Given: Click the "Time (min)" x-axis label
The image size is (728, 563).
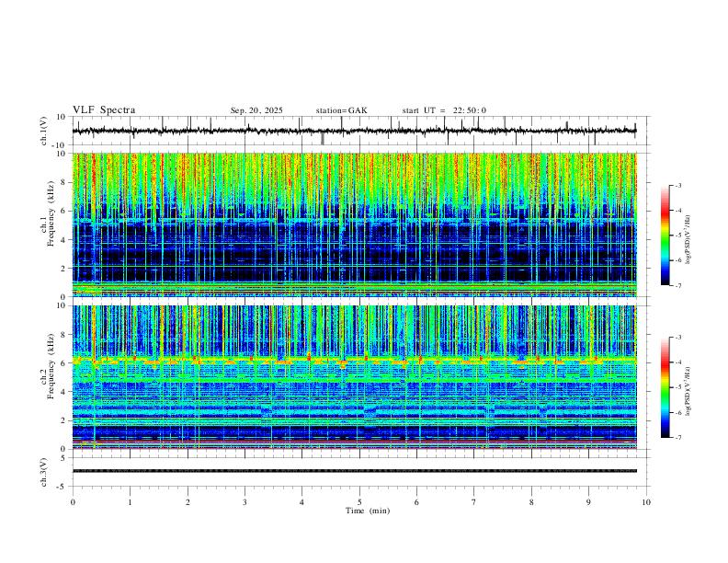Looking at the screenshot, I should (368, 511).
